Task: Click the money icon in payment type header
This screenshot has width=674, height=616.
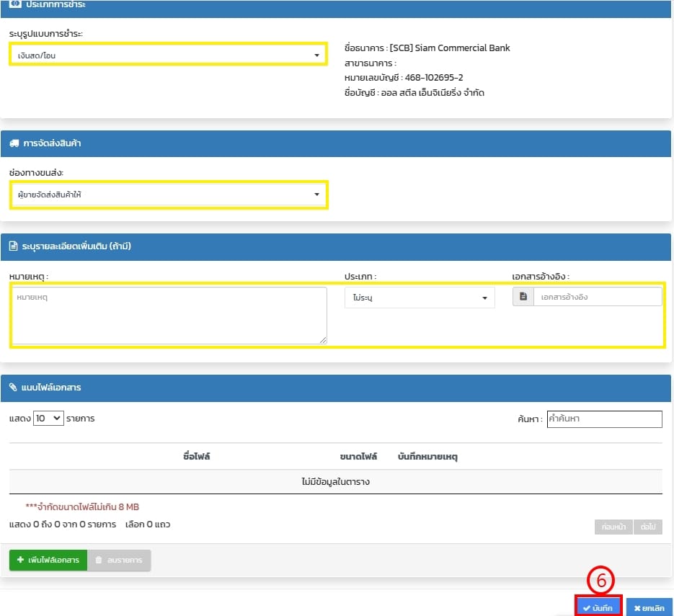Action: point(14,4)
